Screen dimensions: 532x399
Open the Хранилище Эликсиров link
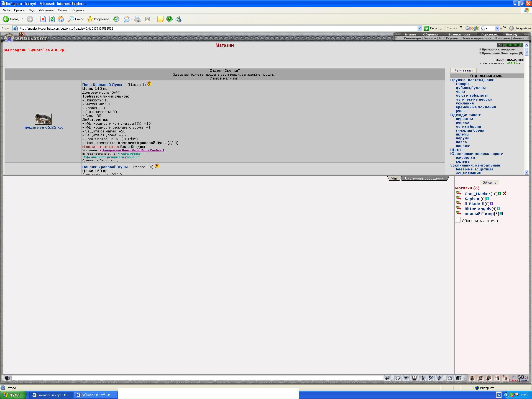click(502, 53)
